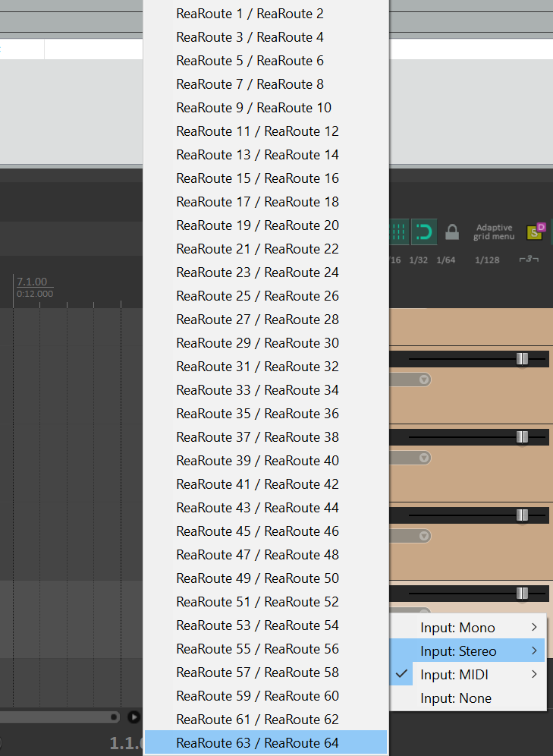Pick ReaRoute 47 / ReaRoute 48
553x756 pixels.
click(x=266, y=554)
